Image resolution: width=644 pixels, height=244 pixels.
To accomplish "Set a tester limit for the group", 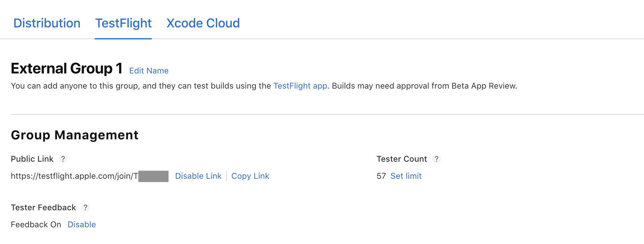I will tap(406, 176).
